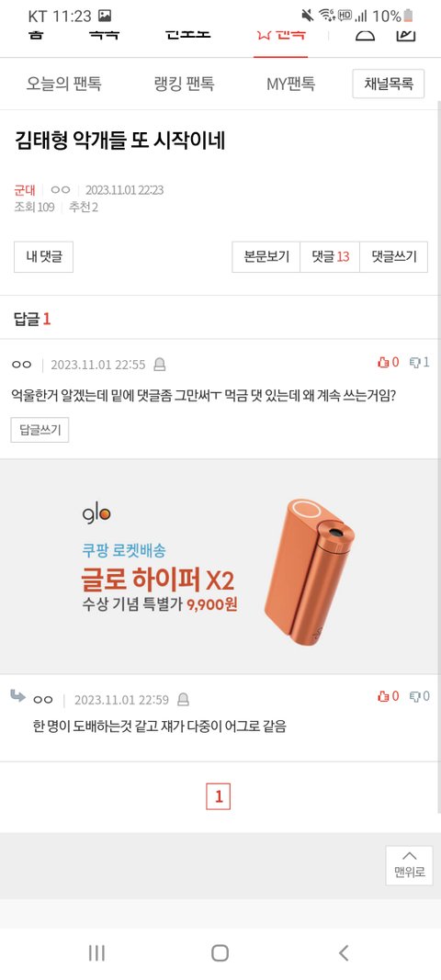Jump to top with 맨위로 button

(x=409, y=865)
